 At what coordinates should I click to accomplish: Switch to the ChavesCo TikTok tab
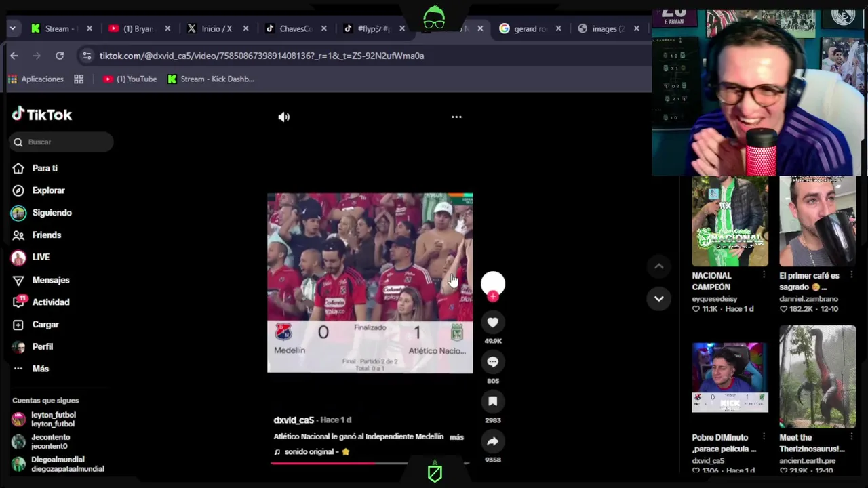[x=296, y=28]
